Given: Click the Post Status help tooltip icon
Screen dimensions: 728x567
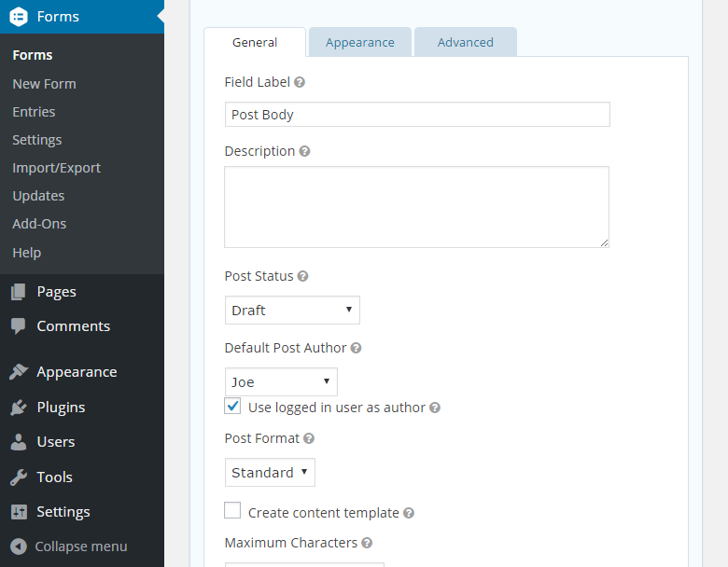Looking at the screenshot, I should (x=302, y=276).
